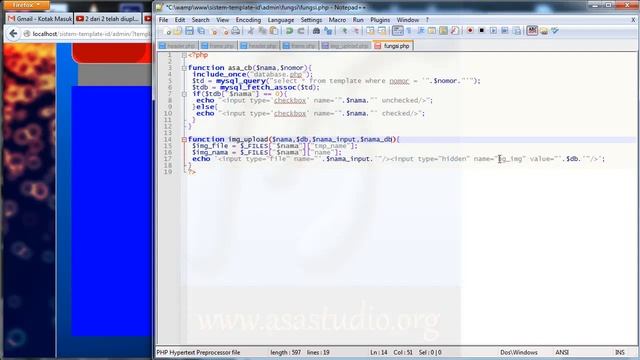Click 'length : 597' in the status bar
The width and height of the screenshot is (640, 360).
point(285,352)
